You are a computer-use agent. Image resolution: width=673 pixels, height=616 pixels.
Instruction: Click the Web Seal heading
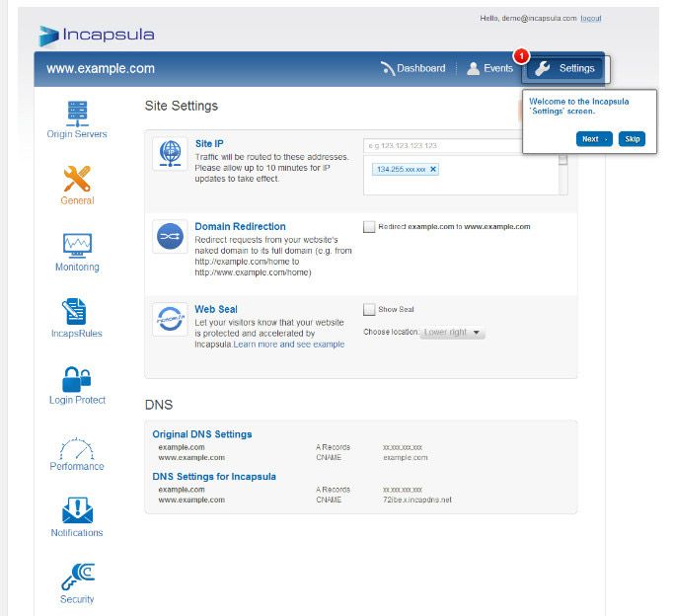pos(216,309)
